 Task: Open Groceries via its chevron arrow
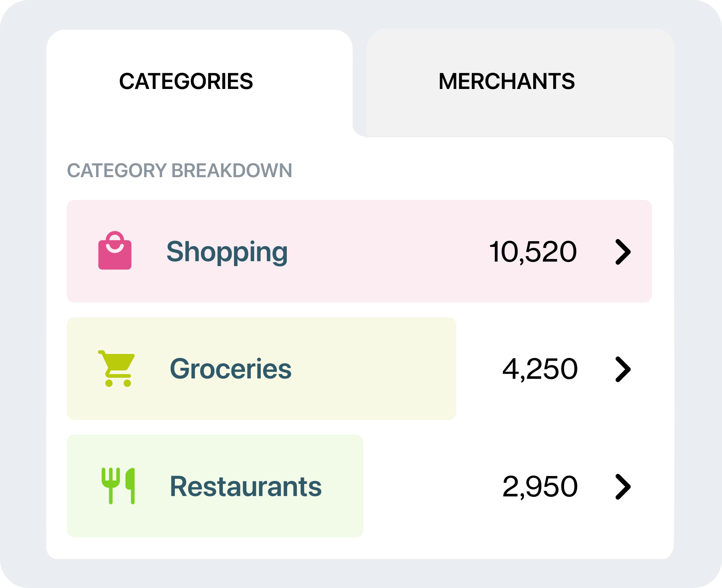point(624,369)
